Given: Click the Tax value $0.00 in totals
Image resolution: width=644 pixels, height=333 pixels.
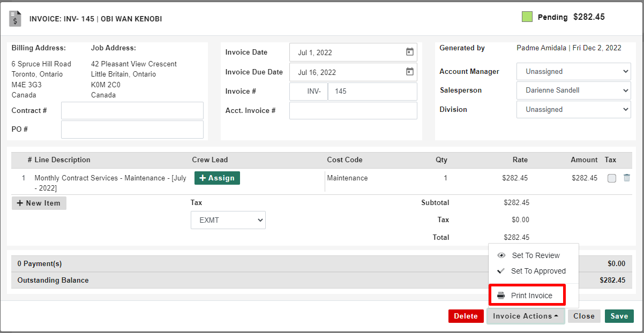Looking at the screenshot, I should point(520,220).
